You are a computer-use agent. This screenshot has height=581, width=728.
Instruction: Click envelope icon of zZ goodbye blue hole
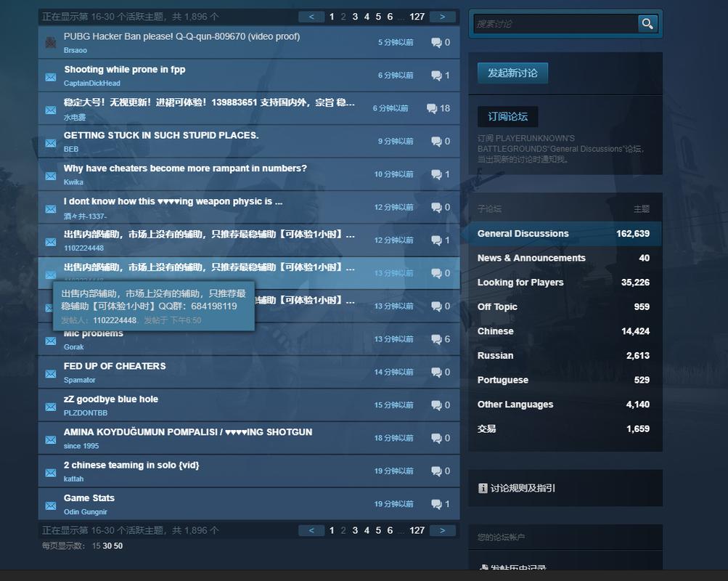[51, 407]
